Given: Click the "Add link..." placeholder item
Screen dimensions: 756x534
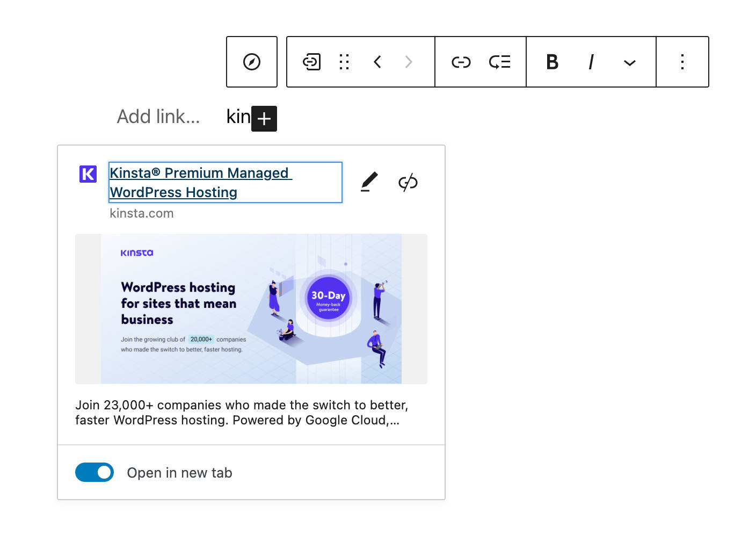Looking at the screenshot, I should (x=158, y=117).
